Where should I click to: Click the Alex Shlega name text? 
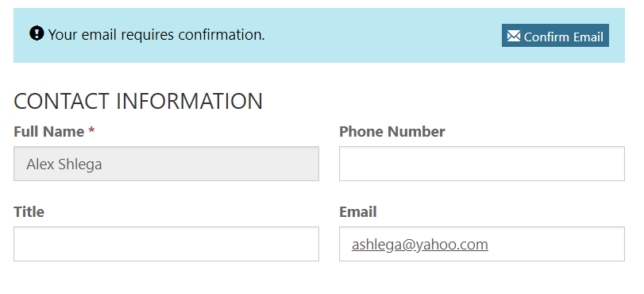(64, 164)
